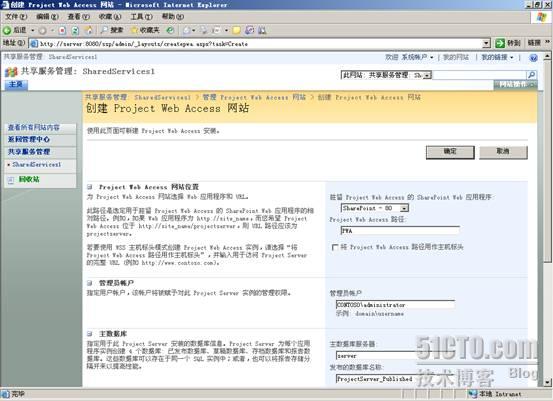Open the 欢迎 系统帐户 welcome menu

(x=409, y=57)
